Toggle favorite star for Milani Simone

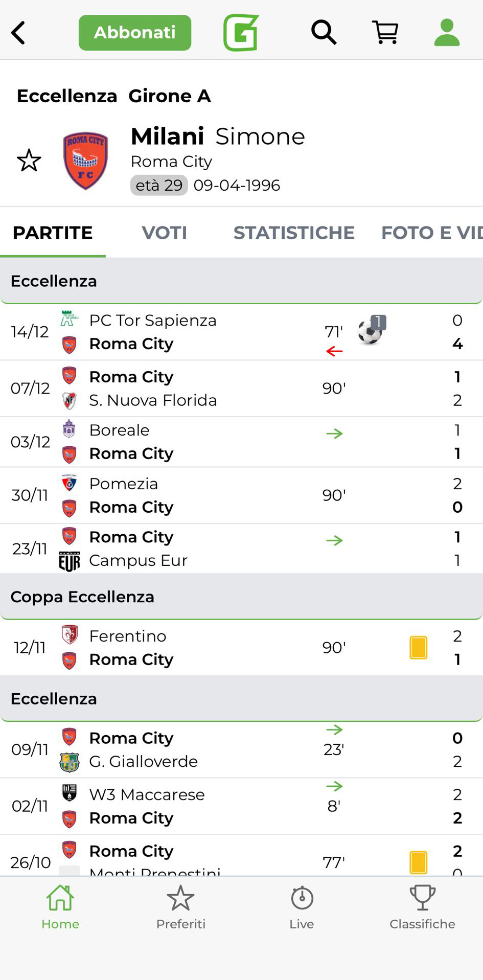pyautogui.click(x=29, y=161)
